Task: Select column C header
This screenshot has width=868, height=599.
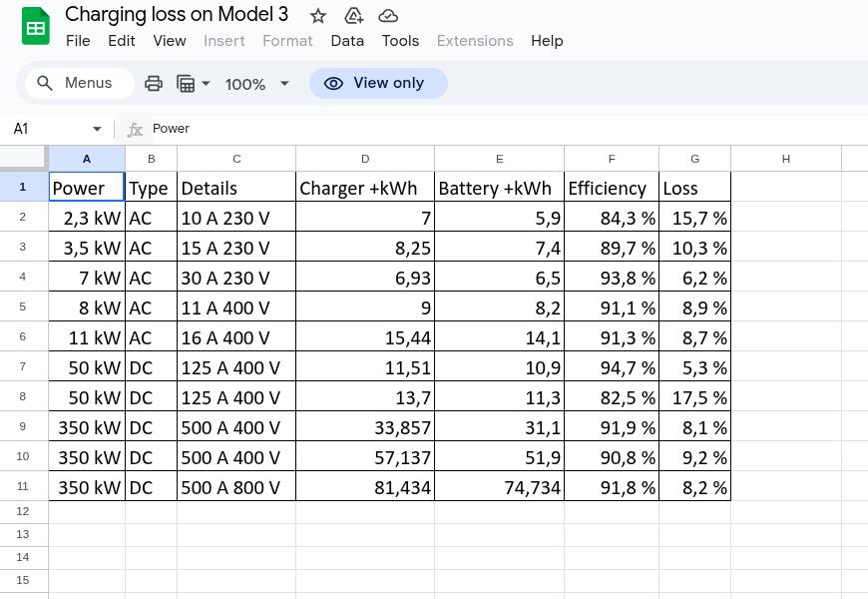Action: [x=236, y=159]
